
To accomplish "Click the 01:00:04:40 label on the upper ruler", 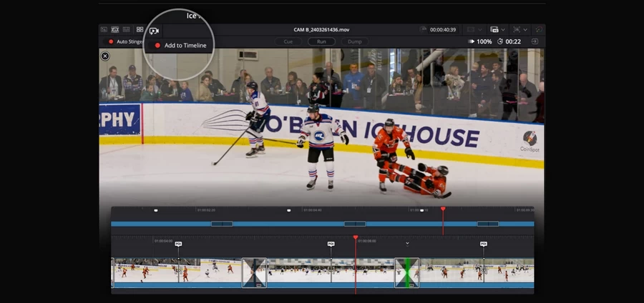I will [313, 210].
